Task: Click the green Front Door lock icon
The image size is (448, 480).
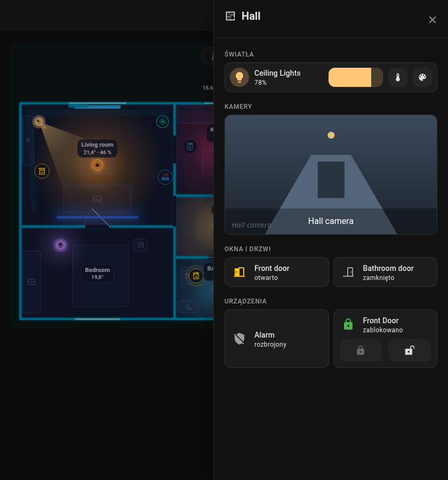Action: pyautogui.click(x=348, y=324)
